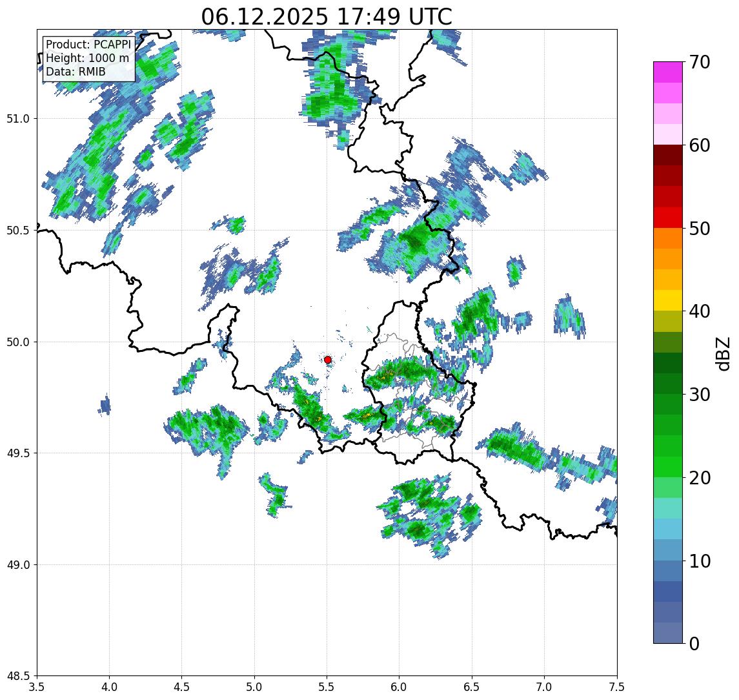Click the longitude axis label 4.0

[109, 687]
